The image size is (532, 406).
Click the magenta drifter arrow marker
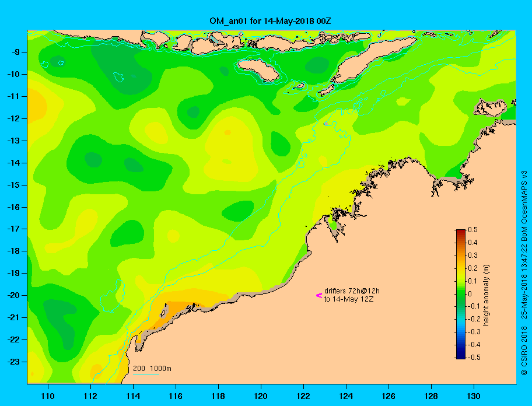[319, 295]
